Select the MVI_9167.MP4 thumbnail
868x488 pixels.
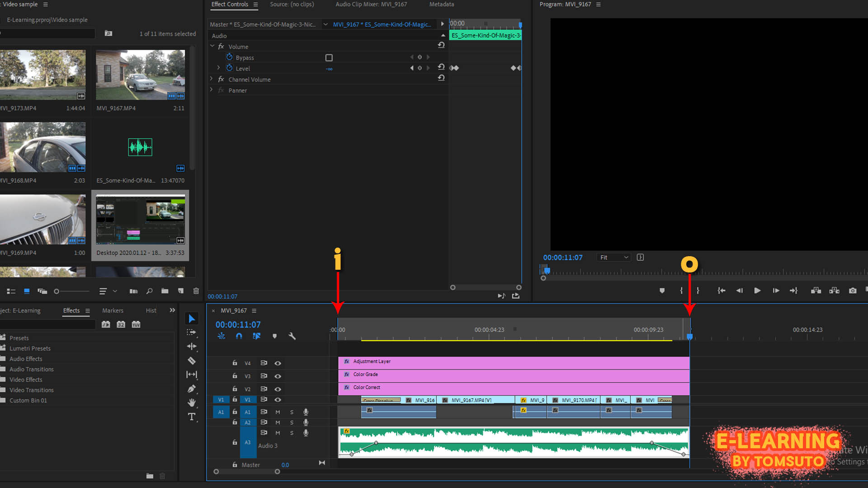140,75
